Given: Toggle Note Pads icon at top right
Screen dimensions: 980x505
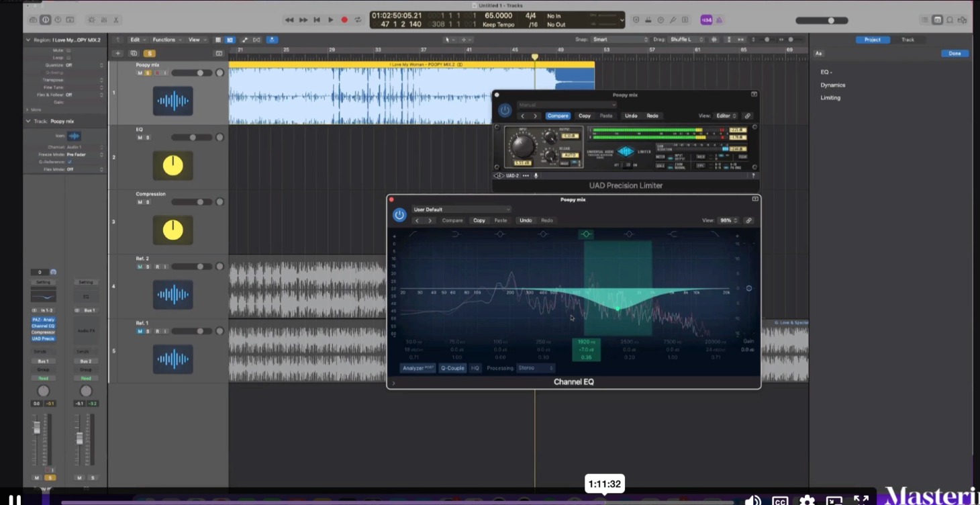Looking at the screenshot, I should (938, 20).
